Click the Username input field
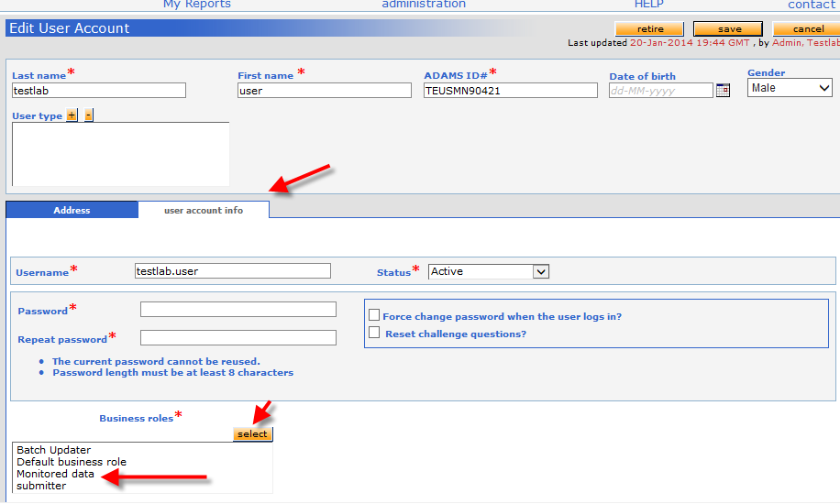Screen dimensions: 840x504 [x=233, y=271]
